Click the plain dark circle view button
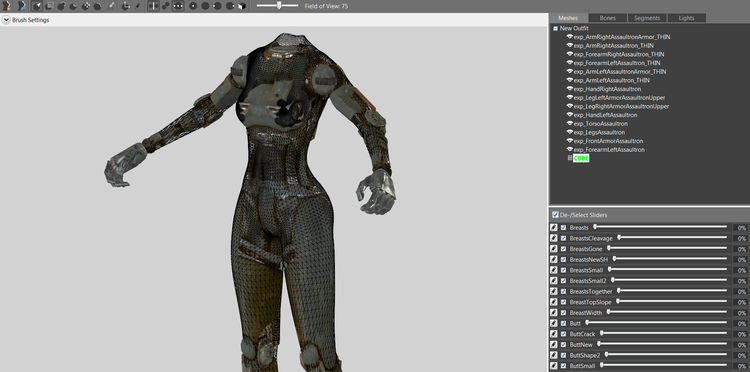Image resolution: width=750 pixels, height=372 pixels. click(205, 6)
